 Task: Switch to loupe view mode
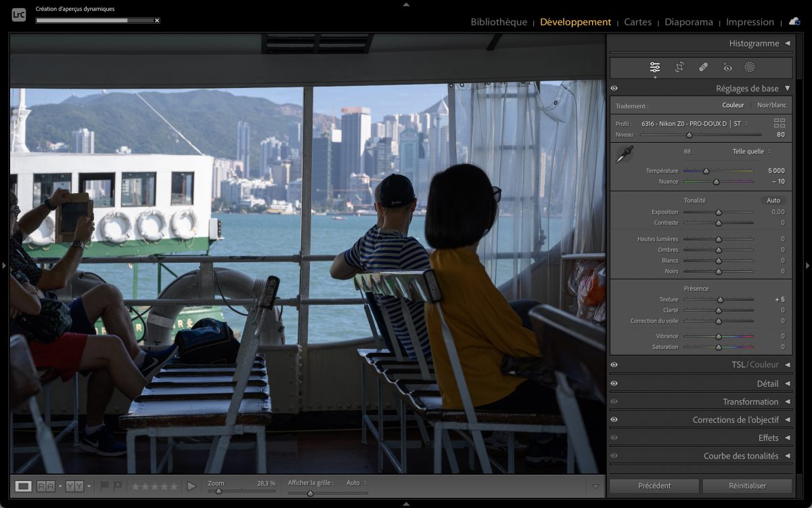tap(23, 486)
